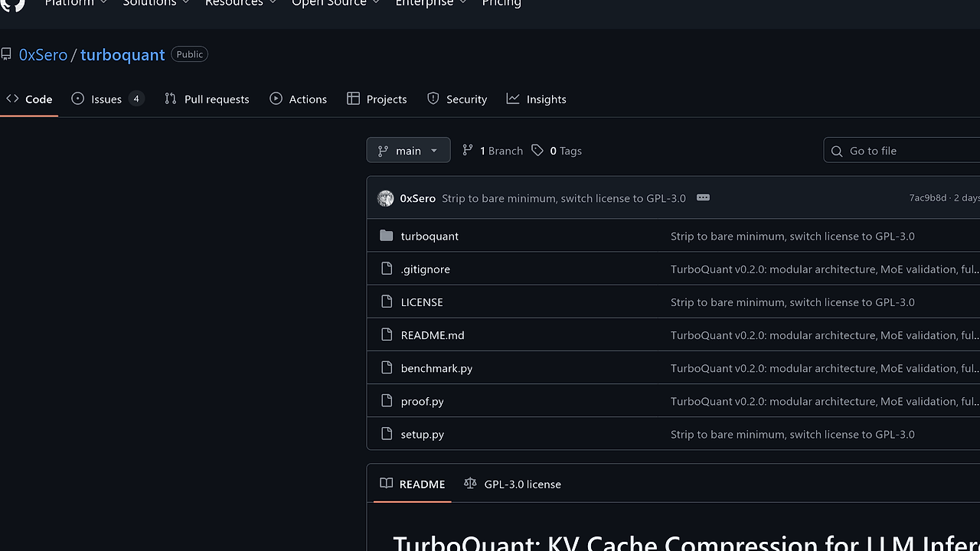980x551 pixels.
Task: Click the repository icon beside 0xSero
Action: click(x=6, y=54)
